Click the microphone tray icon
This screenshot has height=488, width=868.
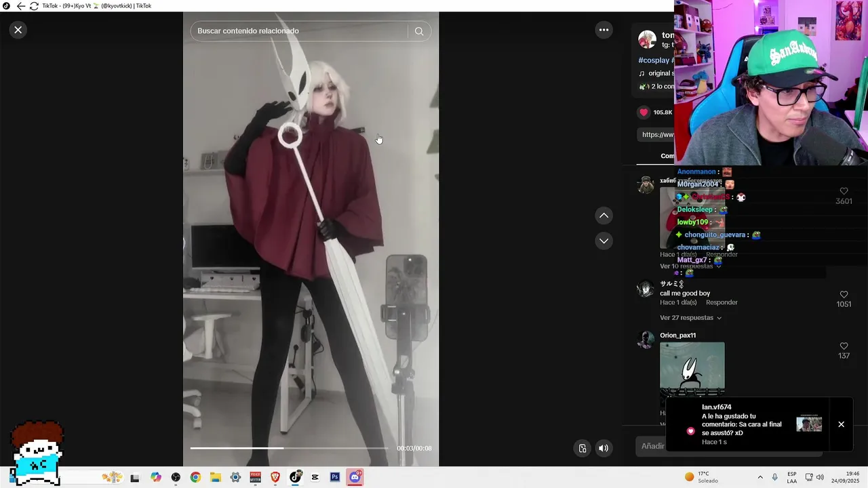[775, 477]
